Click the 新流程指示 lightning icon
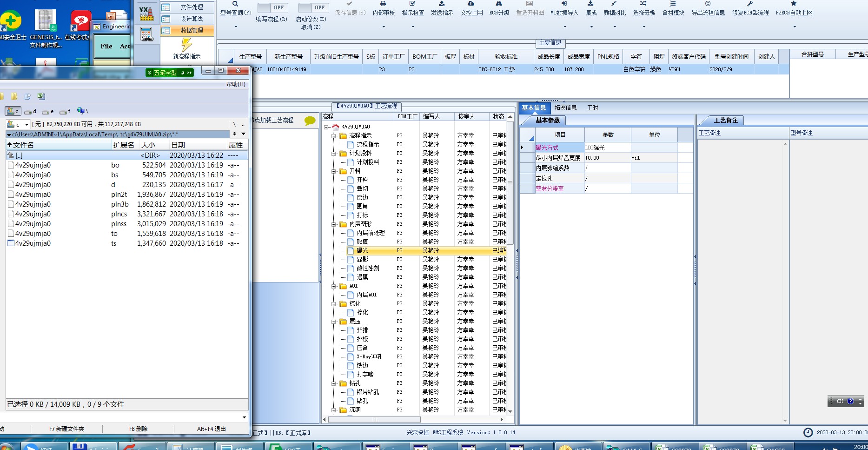Screen dimensions: 868x450 186,45
